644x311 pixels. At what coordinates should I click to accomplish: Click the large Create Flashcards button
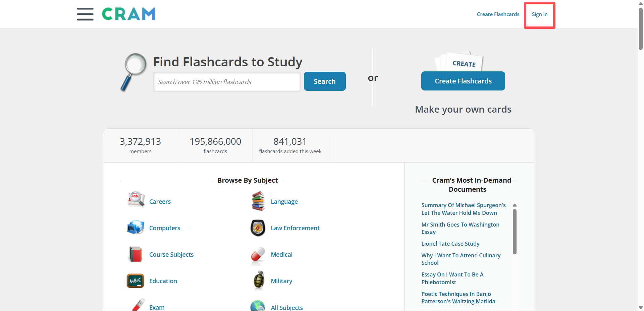click(463, 81)
